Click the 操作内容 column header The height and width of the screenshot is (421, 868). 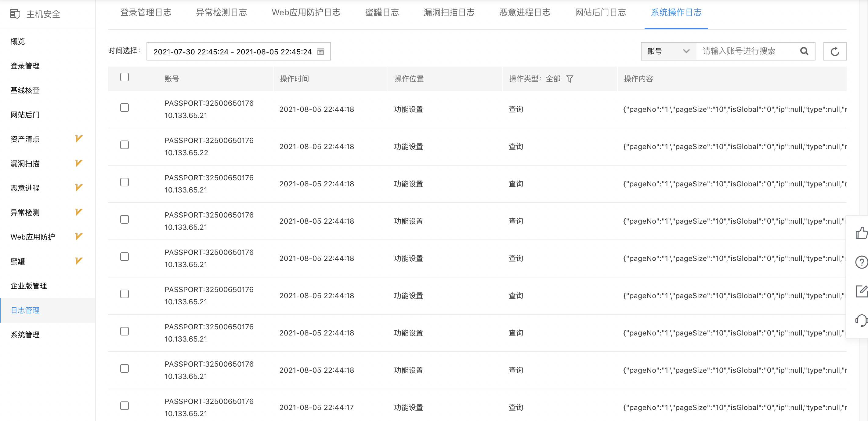(x=638, y=79)
